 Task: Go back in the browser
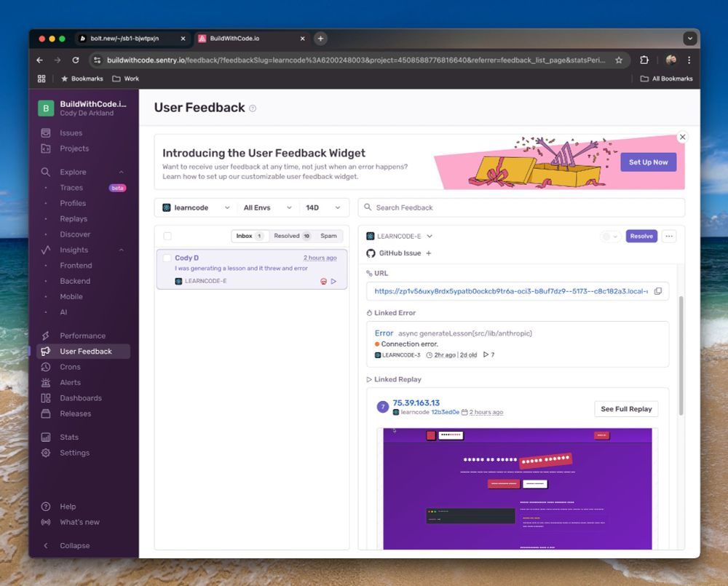pyautogui.click(x=40, y=60)
